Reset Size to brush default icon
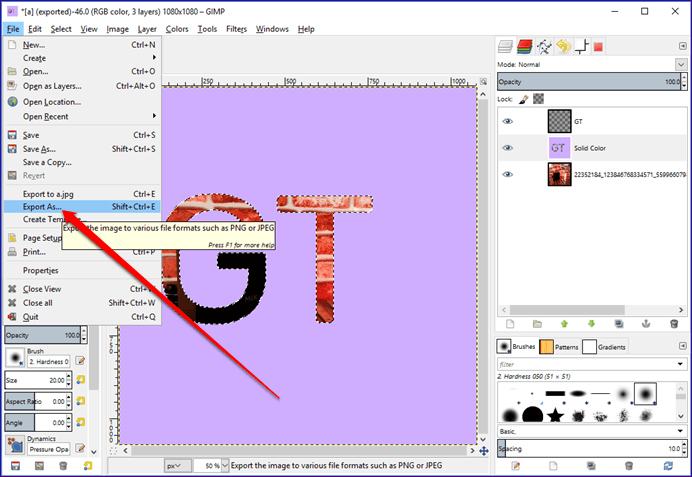The width and height of the screenshot is (692, 477). tap(80, 379)
